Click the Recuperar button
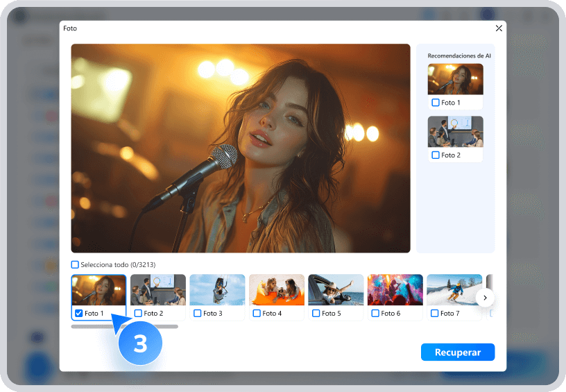 click(457, 352)
